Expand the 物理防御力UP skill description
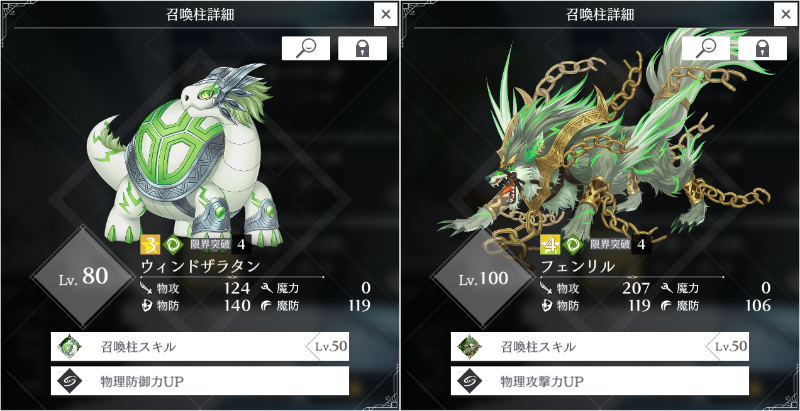Screen dimensions: 800x411 tap(200, 381)
